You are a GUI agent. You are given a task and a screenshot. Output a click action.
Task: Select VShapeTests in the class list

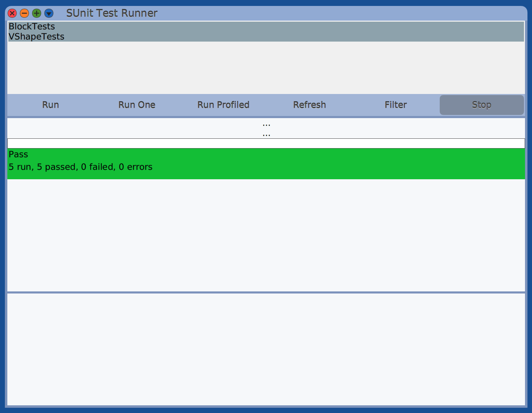pos(36,36)
